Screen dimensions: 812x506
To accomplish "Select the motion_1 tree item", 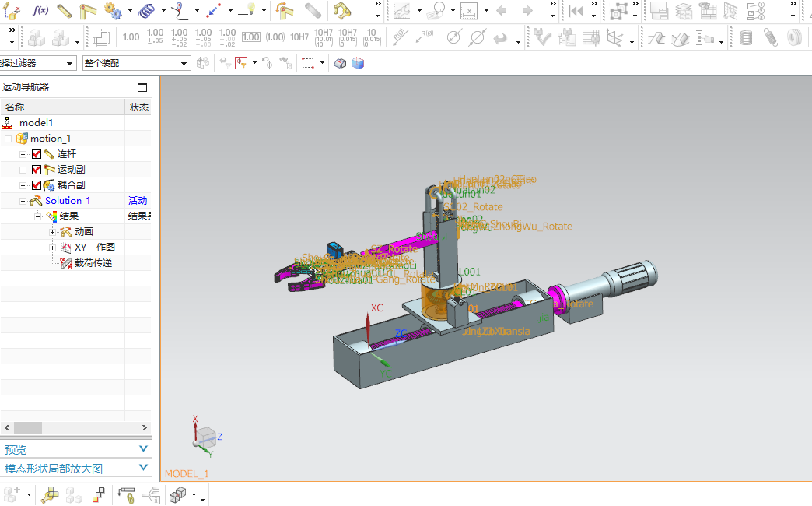I will point(51,139).
